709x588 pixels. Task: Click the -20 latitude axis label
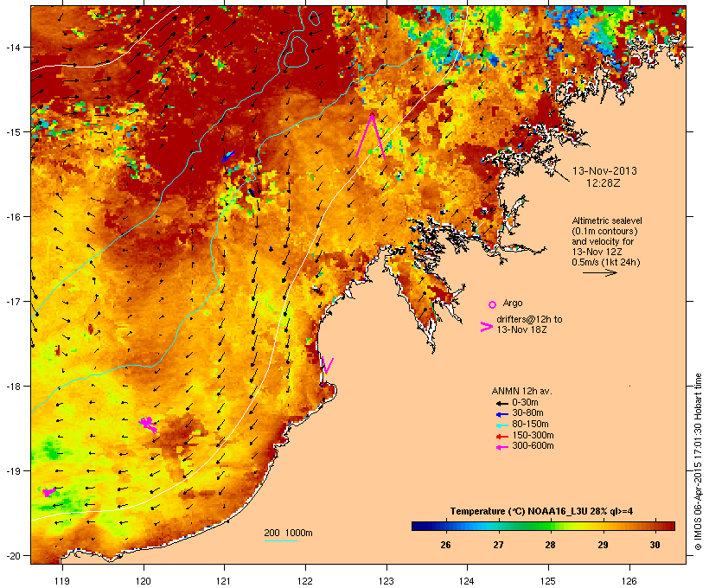pos(13,556)
